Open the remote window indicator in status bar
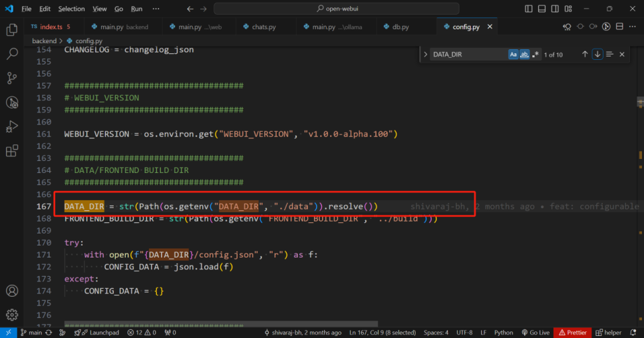This screenshot has width=644, height=338. (x=8, y=333)
